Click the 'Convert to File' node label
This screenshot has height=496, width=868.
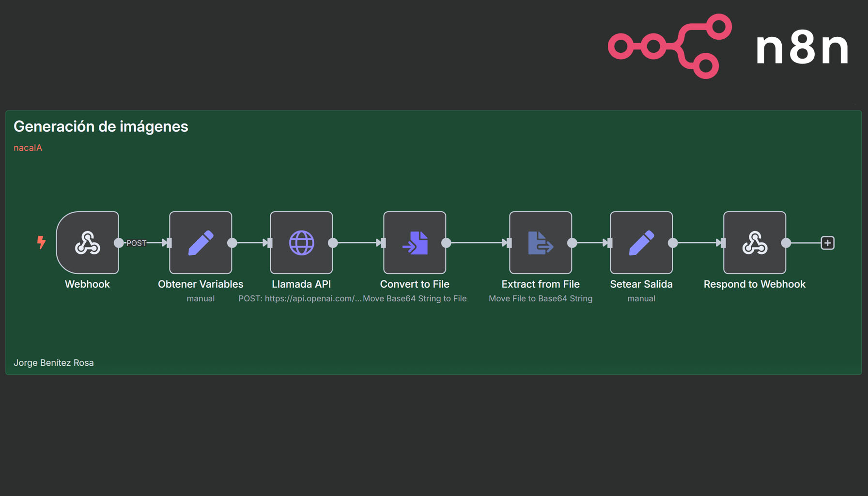pos(415,284)
